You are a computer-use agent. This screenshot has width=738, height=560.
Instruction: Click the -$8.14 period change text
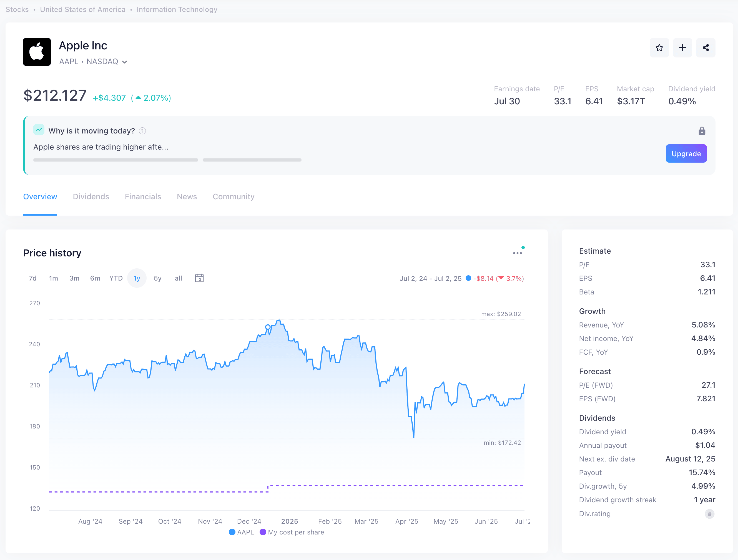coord(483,279)
